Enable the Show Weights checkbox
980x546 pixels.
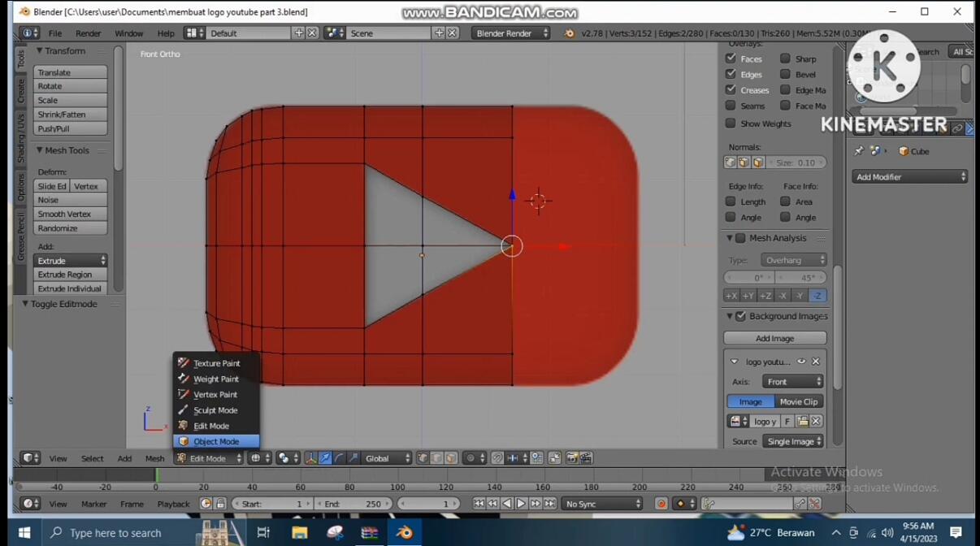pos(731,123)
